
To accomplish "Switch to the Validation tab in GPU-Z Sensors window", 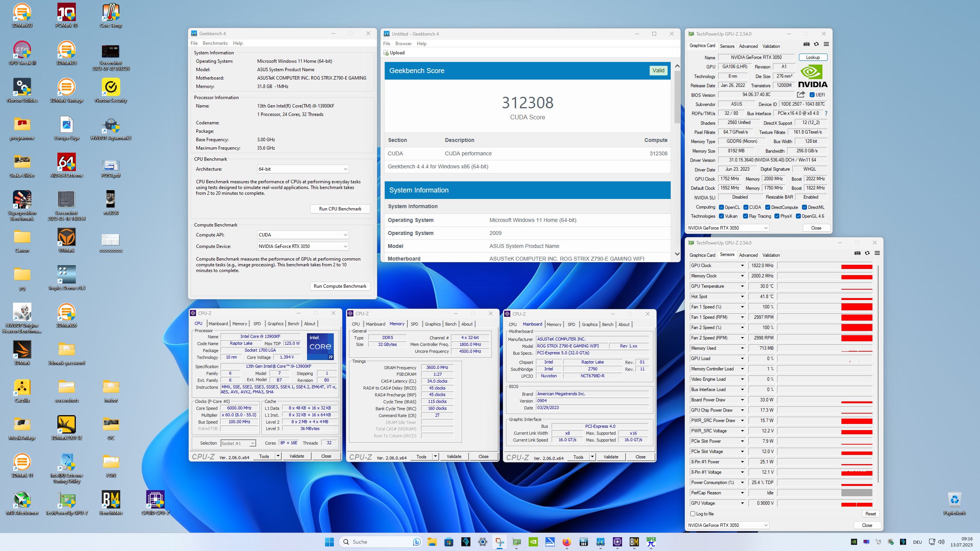I will click(771, 255).
